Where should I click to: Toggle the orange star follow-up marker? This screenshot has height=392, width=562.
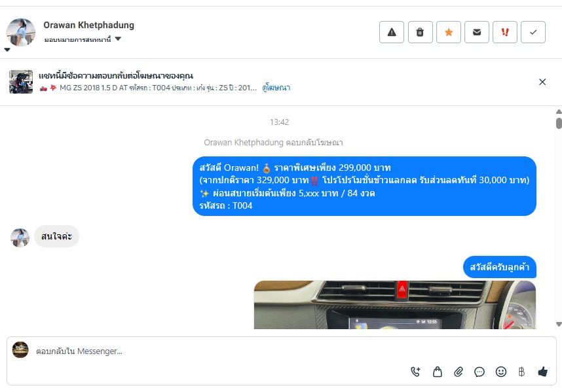(449, 32)
